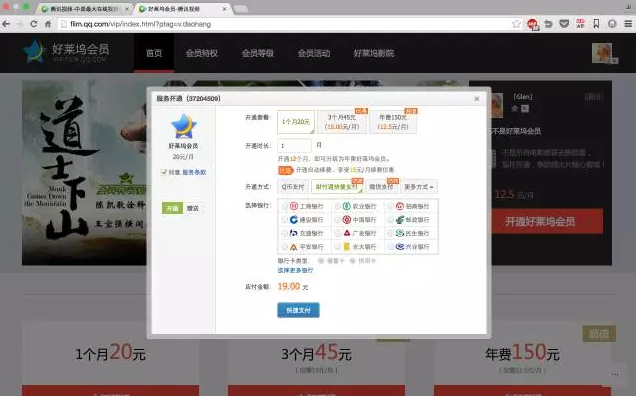Click the 19.00 元 payable amount
This screenshot has height=396, width=636.
(x=292, y=286)
